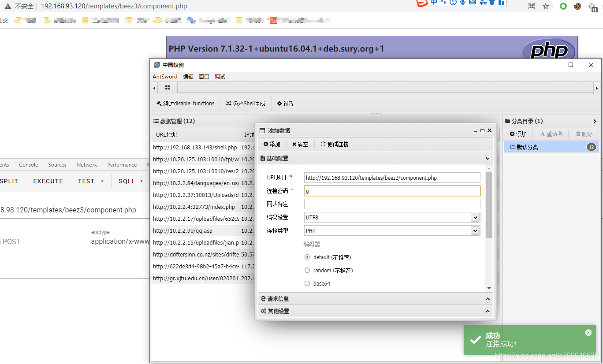Click 删除 in category panel

tap(584, 134)
